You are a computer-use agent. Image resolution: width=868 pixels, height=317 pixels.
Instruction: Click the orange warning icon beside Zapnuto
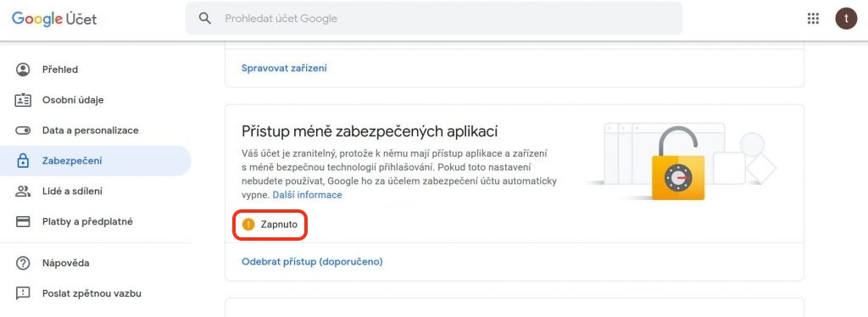(248, 224)
